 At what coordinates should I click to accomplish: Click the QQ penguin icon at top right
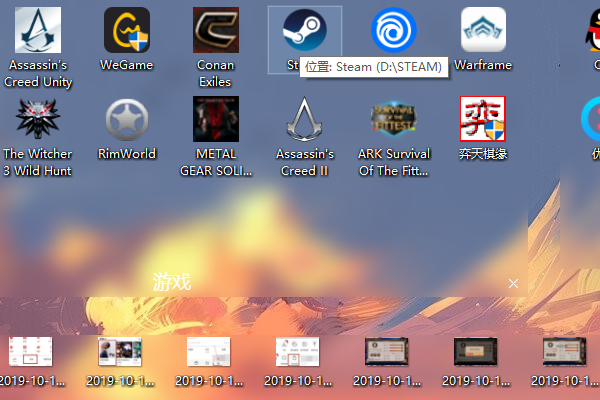(590, 31)
